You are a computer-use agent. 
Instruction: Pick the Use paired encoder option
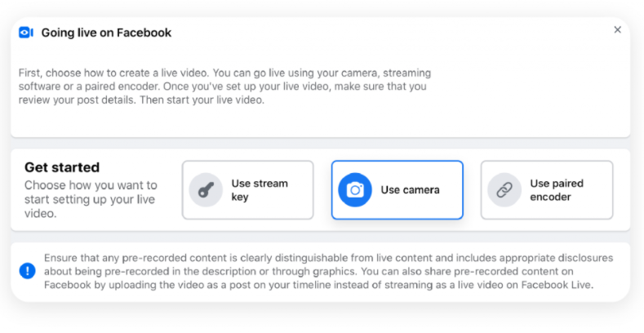tap(547, 190)
